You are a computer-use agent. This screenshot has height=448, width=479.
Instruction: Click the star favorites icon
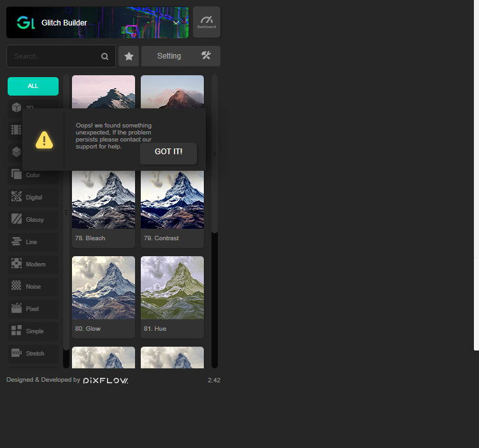coord(129,56)
